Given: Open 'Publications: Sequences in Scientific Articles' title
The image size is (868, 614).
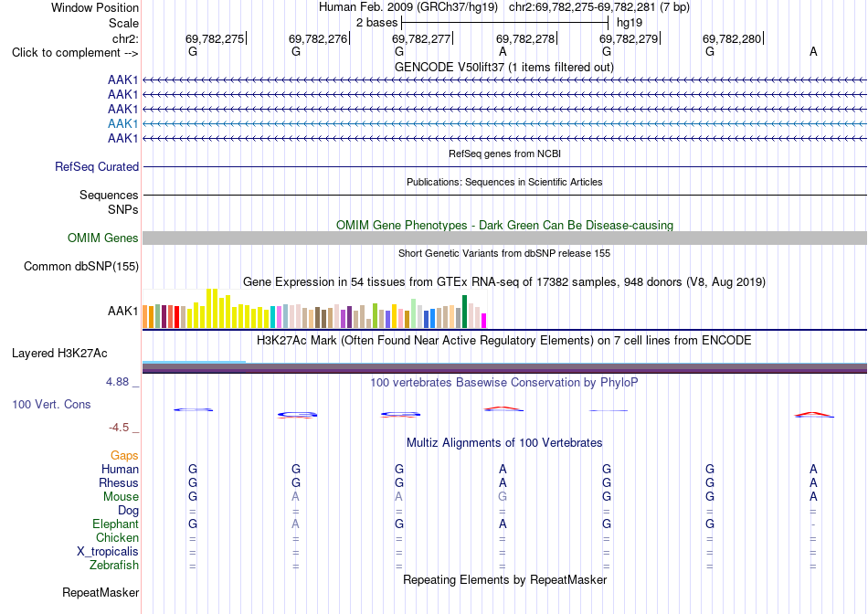Looking at the screenshot, I should click(504, 182).
